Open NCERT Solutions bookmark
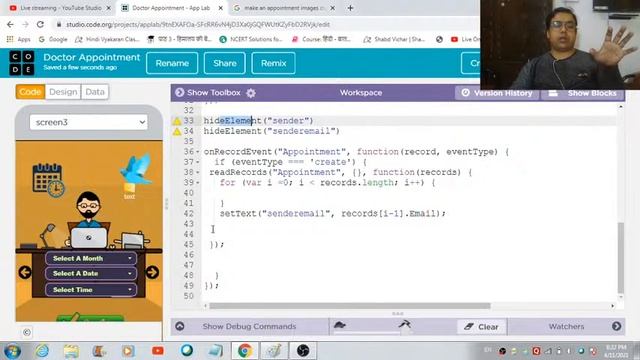Image resolution: width=640 pixels, height=360 pixels. (x=251, y=39)
